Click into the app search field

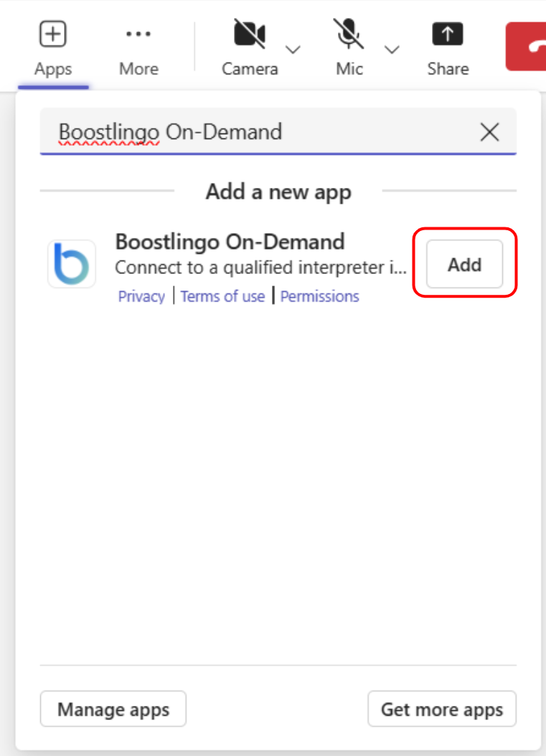(x=258, y=132)
